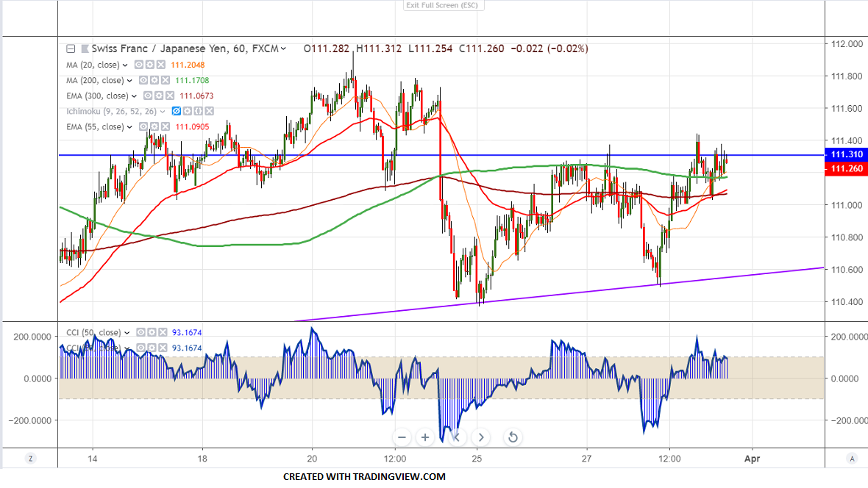Remove the MA (20, close) indicator
Screen dimensions: 868x488
(160, 65)
